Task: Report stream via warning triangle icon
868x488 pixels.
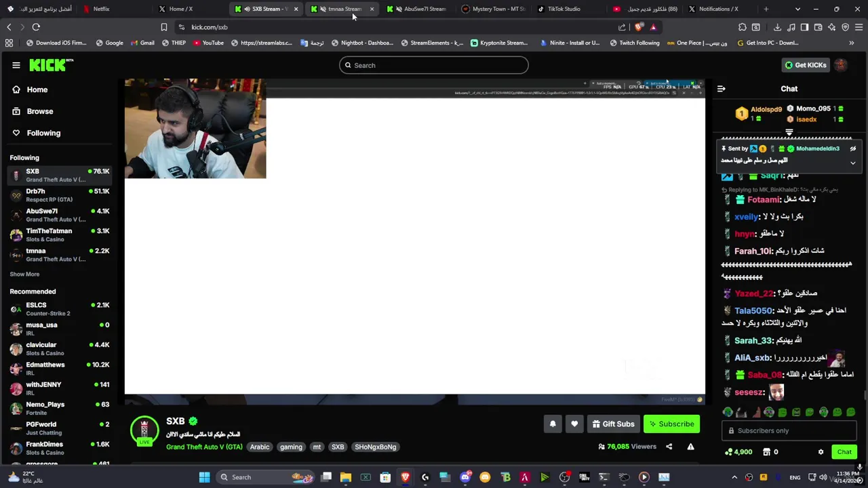Action: pyautogui.click(x=690, y=447)
